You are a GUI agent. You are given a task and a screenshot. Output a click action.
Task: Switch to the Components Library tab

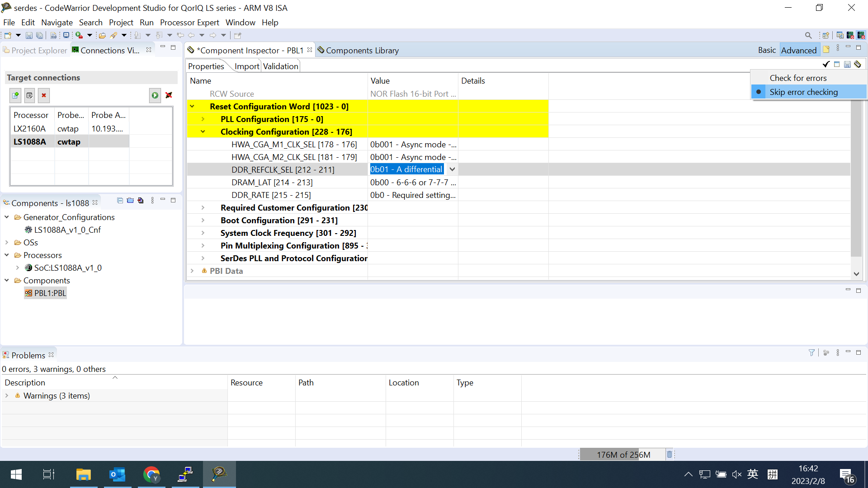362,50
